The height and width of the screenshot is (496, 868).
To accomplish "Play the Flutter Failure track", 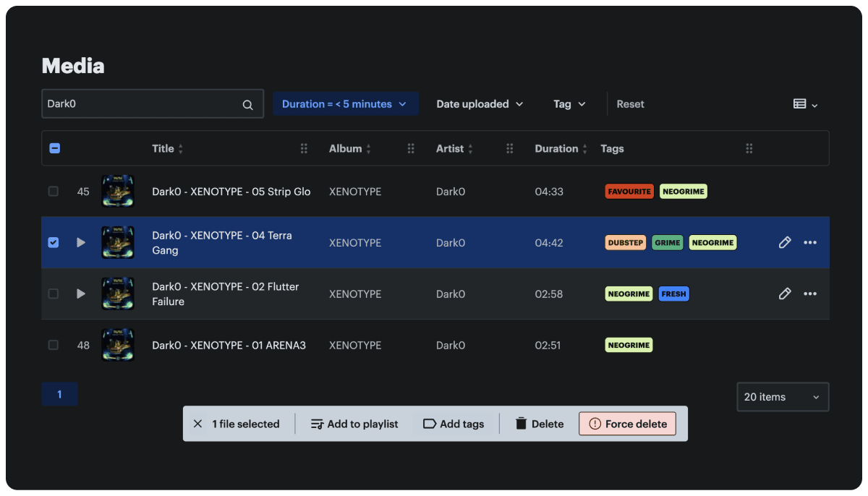I will pos(81,294).
